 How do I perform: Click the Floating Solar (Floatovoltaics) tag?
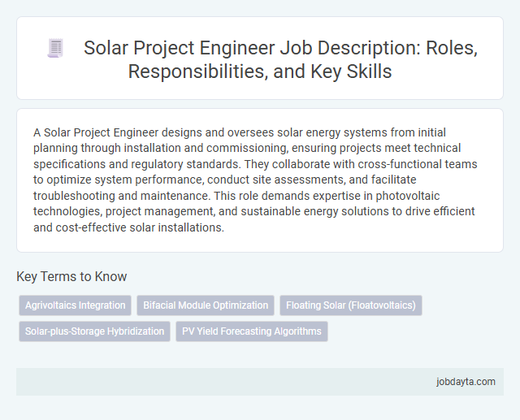pos(351,305)
